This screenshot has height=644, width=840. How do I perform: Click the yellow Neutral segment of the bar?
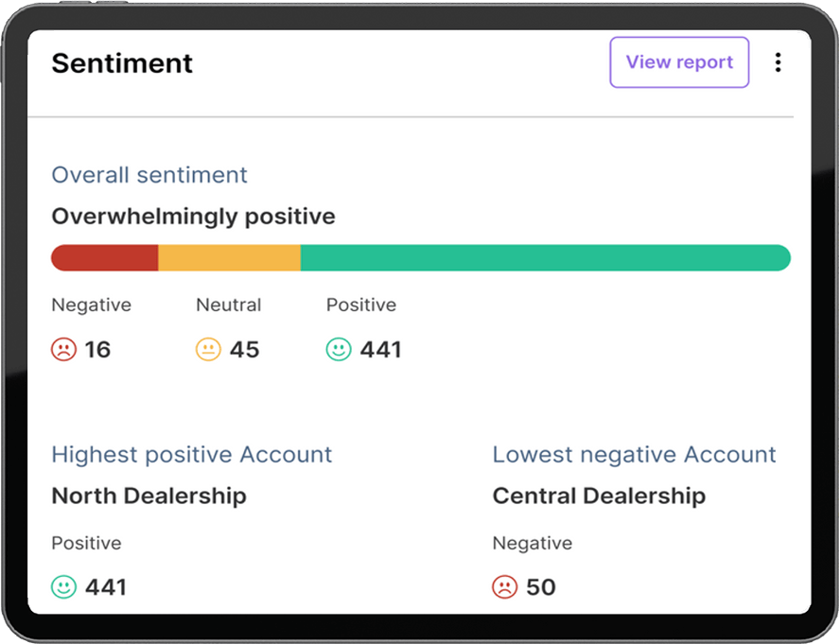pos(231,257)
